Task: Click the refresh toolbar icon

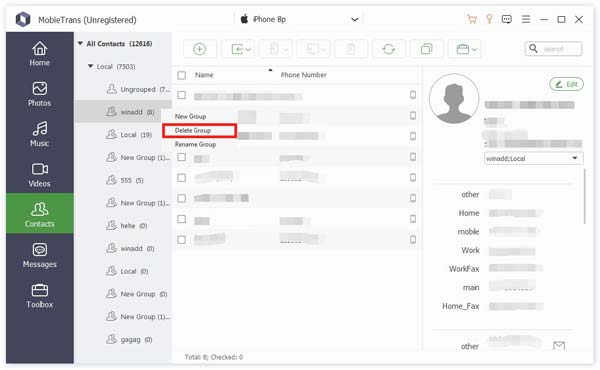Action: tap(388, 49)
